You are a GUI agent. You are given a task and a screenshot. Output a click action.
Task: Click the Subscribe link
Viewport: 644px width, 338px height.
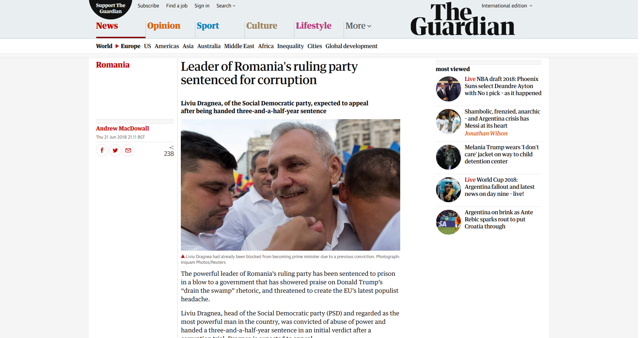point(148,6)
